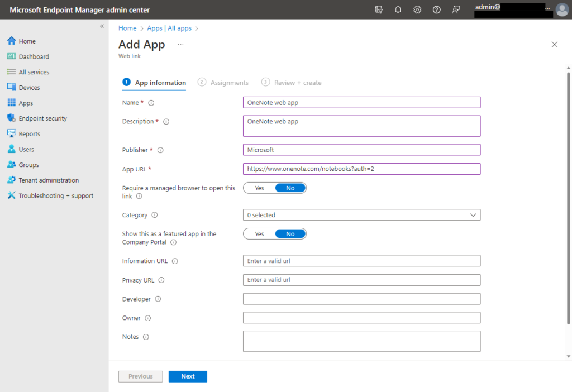Show the info tooltip for managed browser
Image resolution: width=572 pixels, height=392 pixels.
(x=139, y=196)
